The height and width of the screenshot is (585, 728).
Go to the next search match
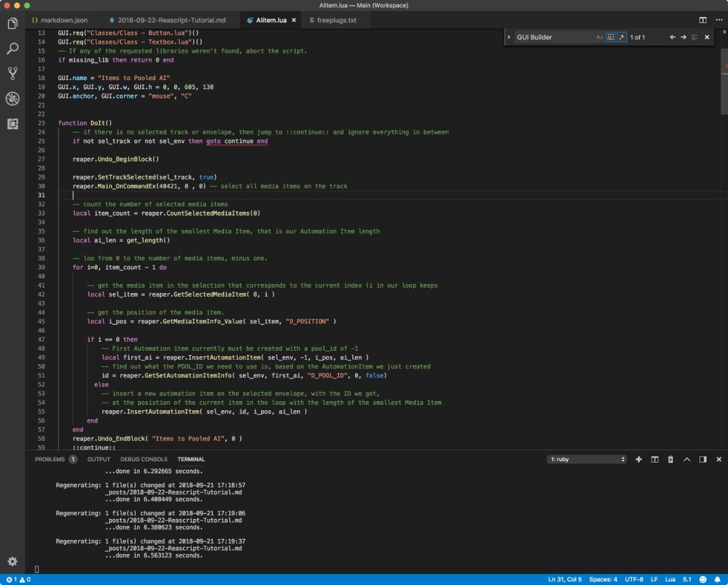[x=684, y=37]
